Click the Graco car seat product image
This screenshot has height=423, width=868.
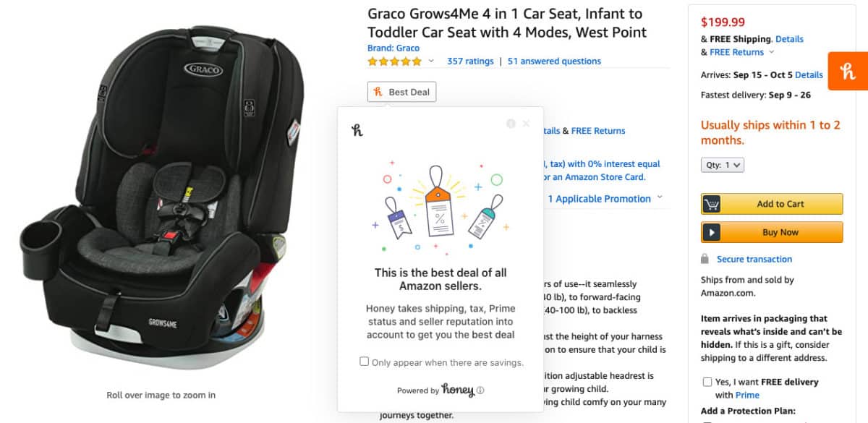point(161,195)
